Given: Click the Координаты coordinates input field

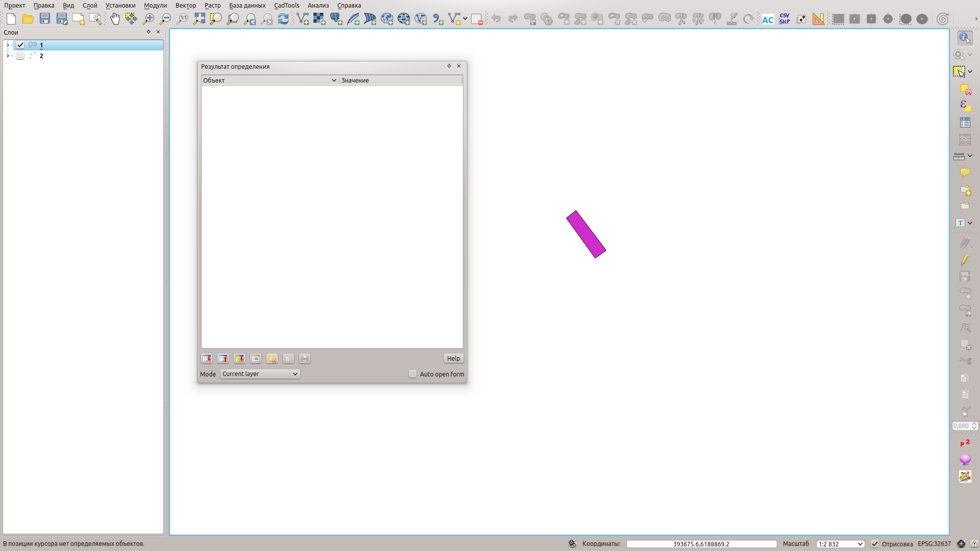Looking at the screenshot, I should click(x=701, y=544).
